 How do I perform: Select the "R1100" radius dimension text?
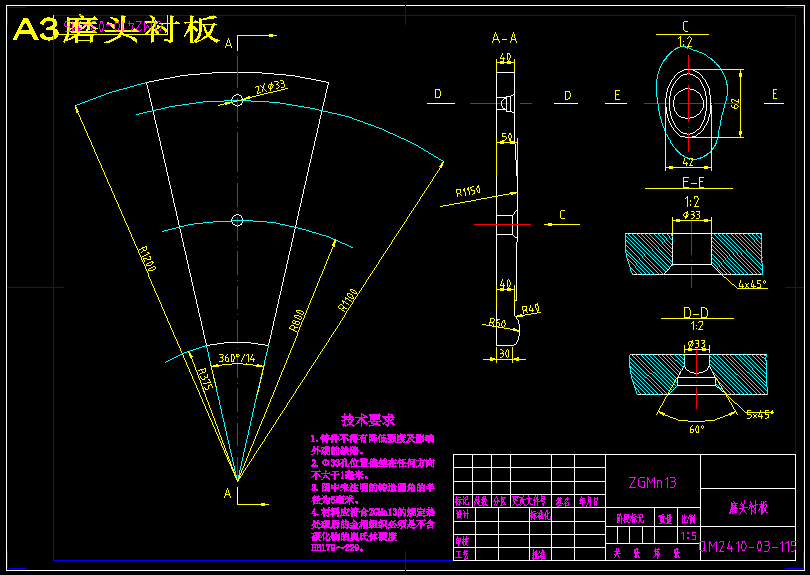[348, 301]
